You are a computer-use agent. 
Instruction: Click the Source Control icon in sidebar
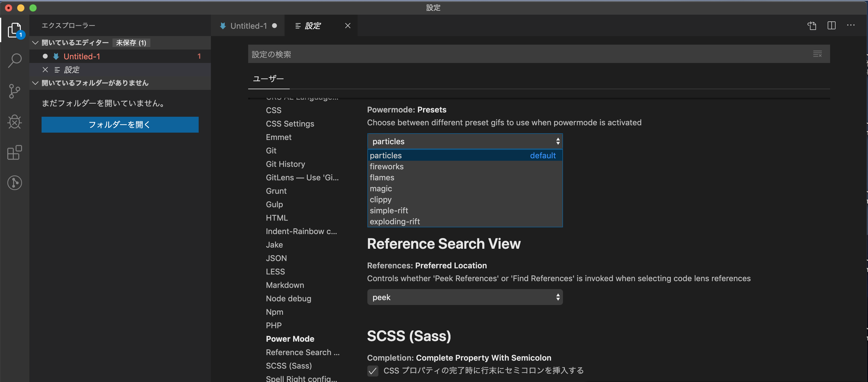point(15,92)
